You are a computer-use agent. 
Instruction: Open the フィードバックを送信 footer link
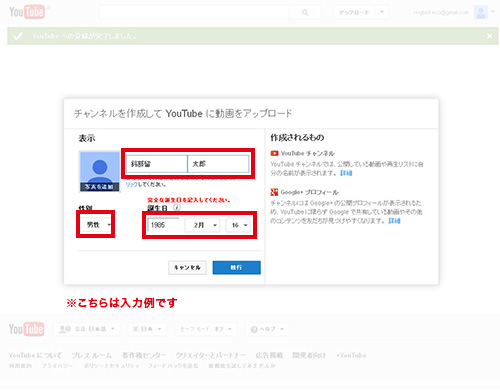click(173, 366)
